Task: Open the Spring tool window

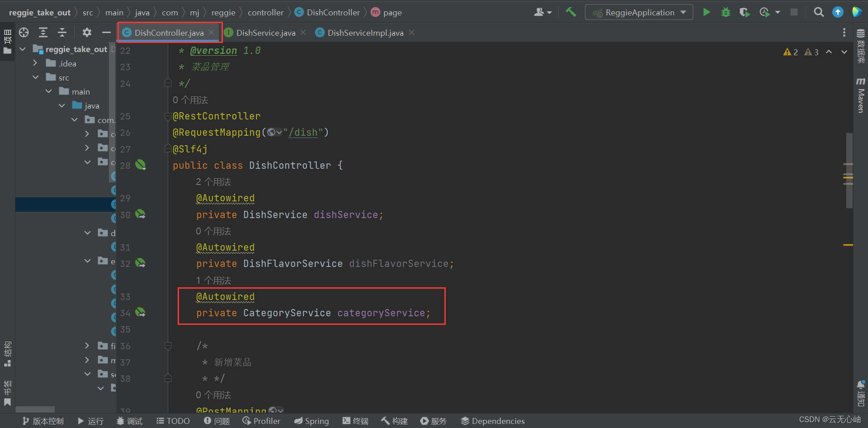Action: [x=311, y=421]
